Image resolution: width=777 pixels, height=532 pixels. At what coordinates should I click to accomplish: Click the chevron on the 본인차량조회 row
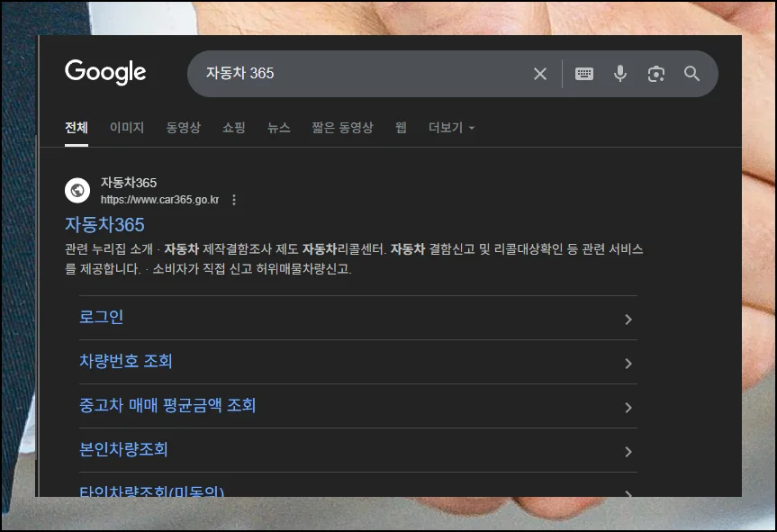[x=628, y=452]
